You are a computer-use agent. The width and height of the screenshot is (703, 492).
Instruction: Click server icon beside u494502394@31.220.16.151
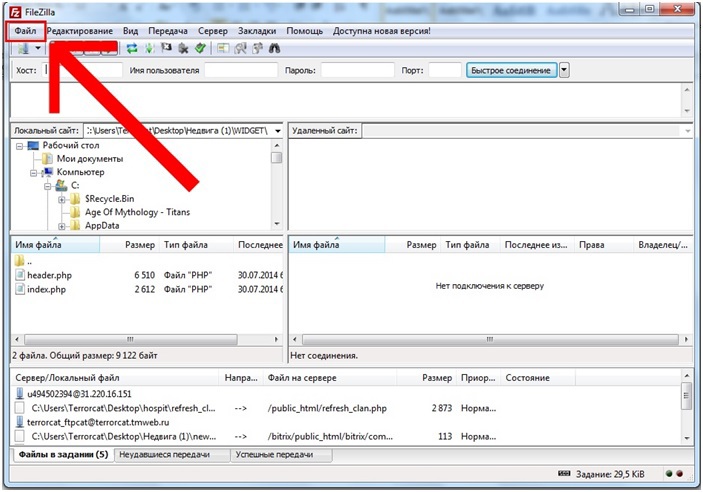(20, 394)
